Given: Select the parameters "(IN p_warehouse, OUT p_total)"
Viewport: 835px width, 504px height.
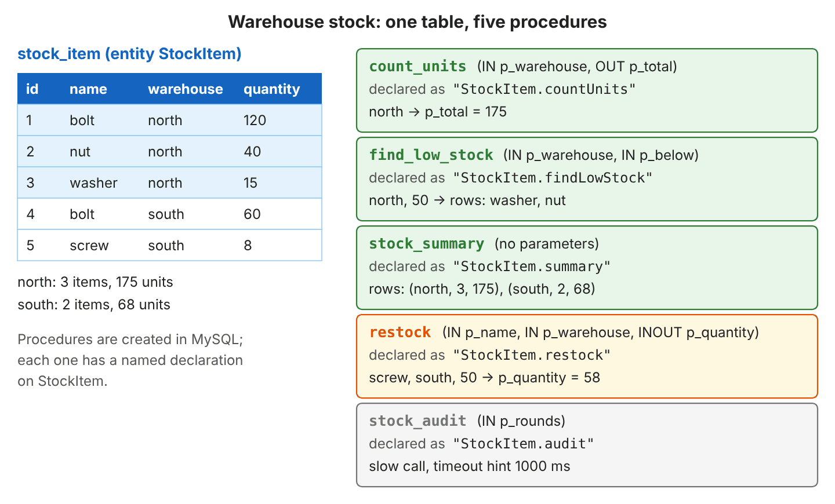Looking at the screenshot, I should [x=577, y=67].
